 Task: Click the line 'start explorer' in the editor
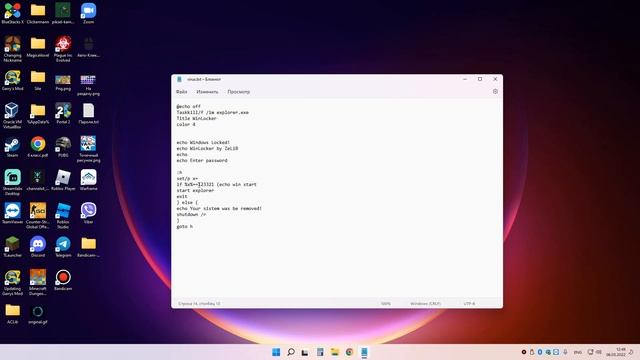click(195, 191)
